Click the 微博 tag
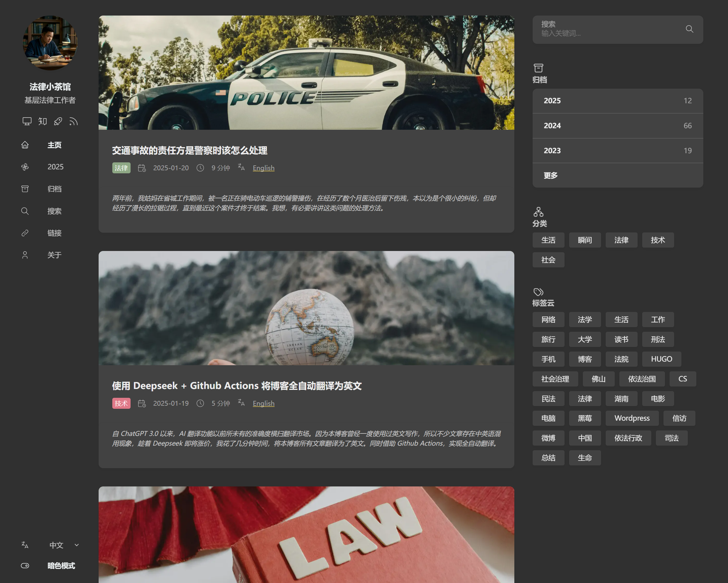 (x=548, y=438)
